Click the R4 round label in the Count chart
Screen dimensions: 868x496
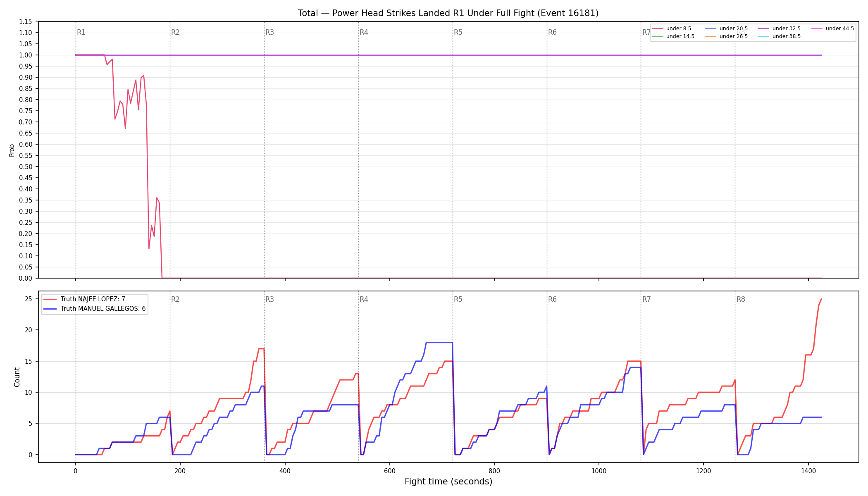(x=364, y=299)
